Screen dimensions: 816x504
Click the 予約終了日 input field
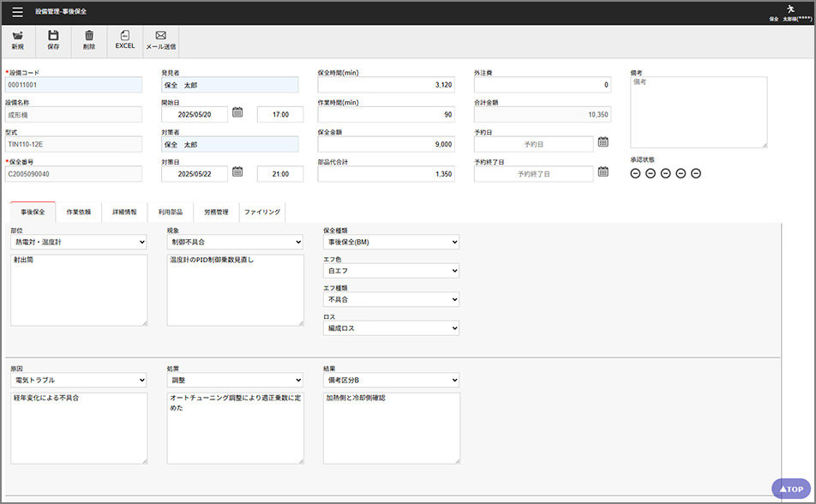coord(533,174)
